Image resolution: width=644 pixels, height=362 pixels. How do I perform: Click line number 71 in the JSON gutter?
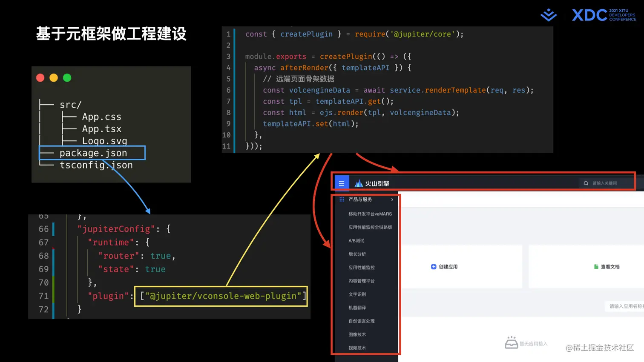tap(43, 296)
